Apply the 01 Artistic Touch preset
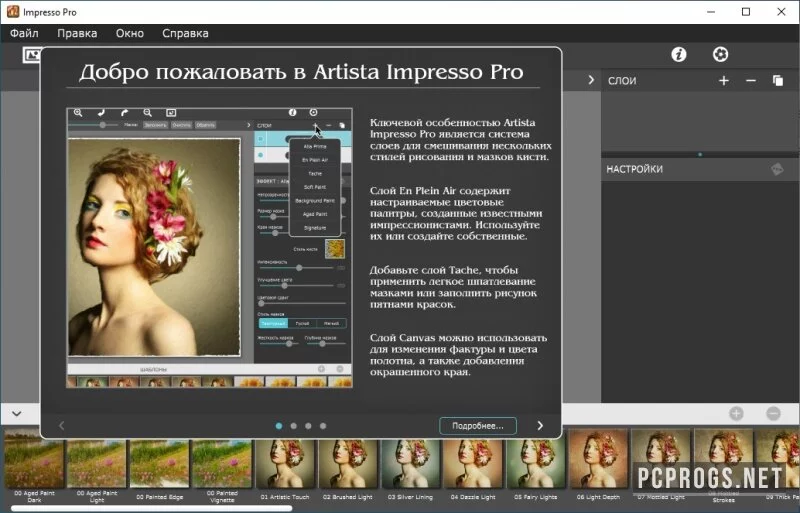This screenshot has height=513, width=800. click(285, 465)
